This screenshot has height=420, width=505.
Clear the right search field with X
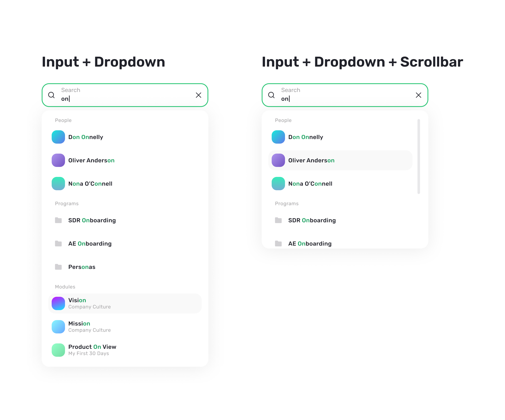coord(418,95)
